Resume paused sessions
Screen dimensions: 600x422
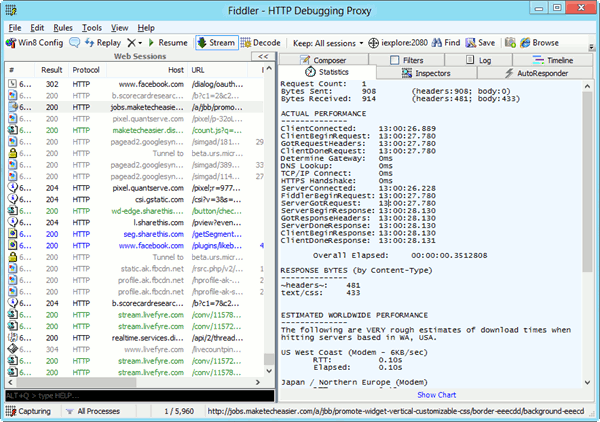click(x=168, y=43)
